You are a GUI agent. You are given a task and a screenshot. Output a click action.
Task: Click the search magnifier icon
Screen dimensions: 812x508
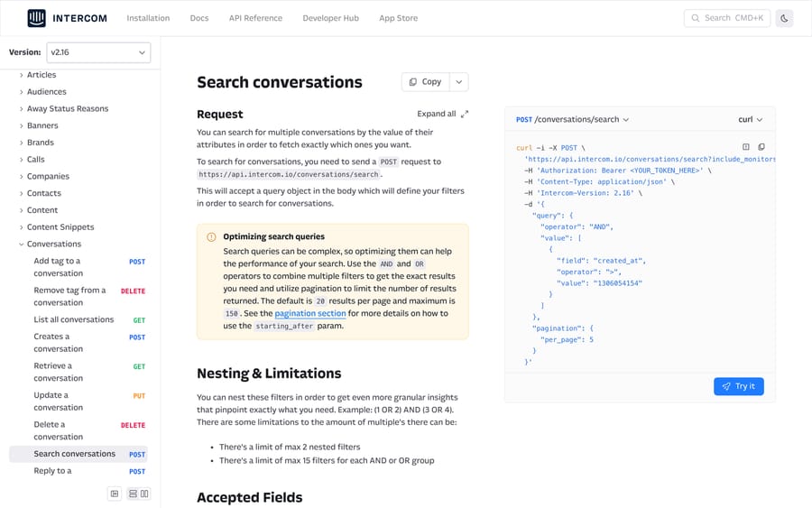pos(696,18)
